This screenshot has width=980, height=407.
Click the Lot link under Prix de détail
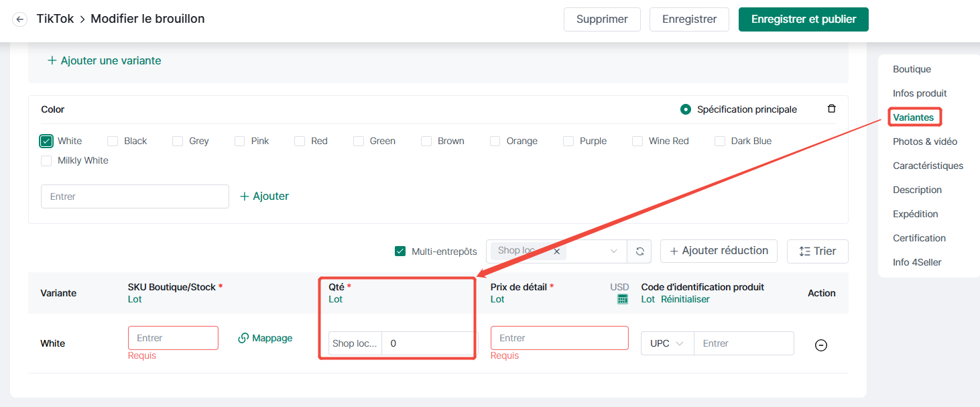(x=497, y=299)
